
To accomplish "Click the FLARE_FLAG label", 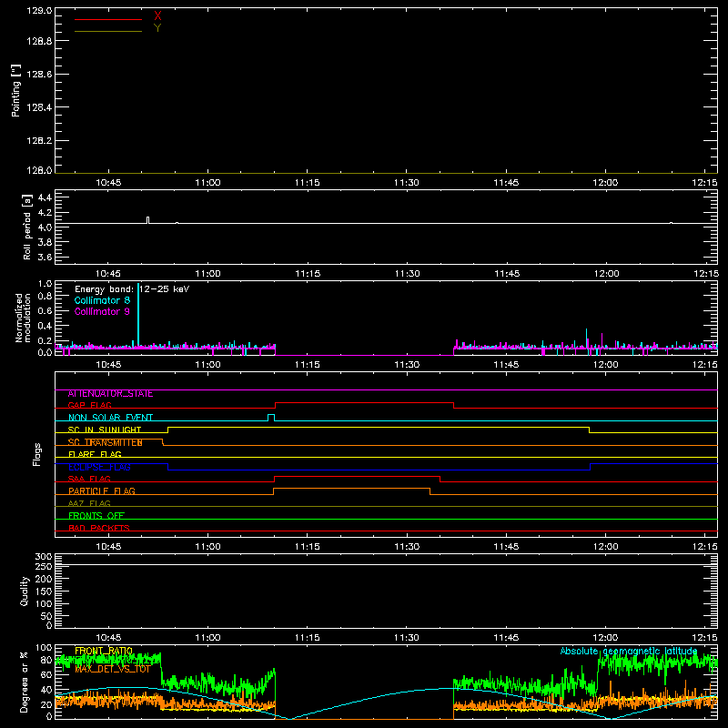I will [95, 454].
